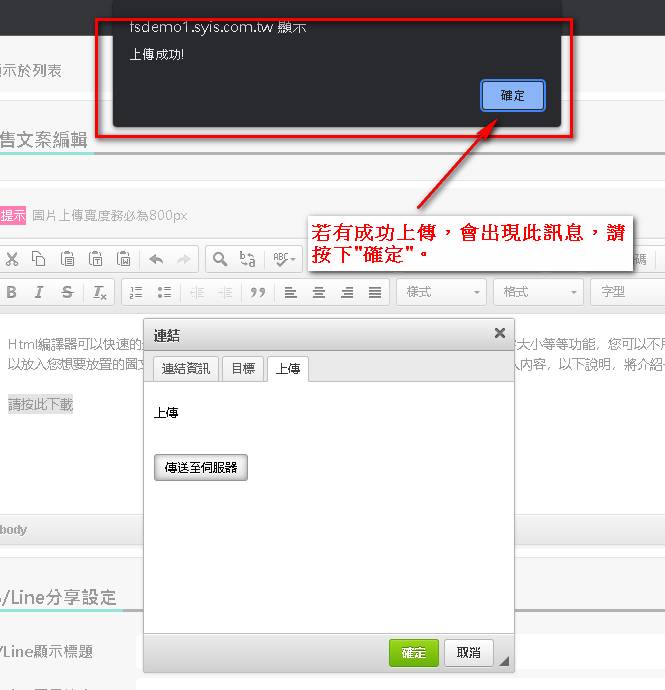
Task: Insert a bulleted list
Action: (x=165, y=292)
